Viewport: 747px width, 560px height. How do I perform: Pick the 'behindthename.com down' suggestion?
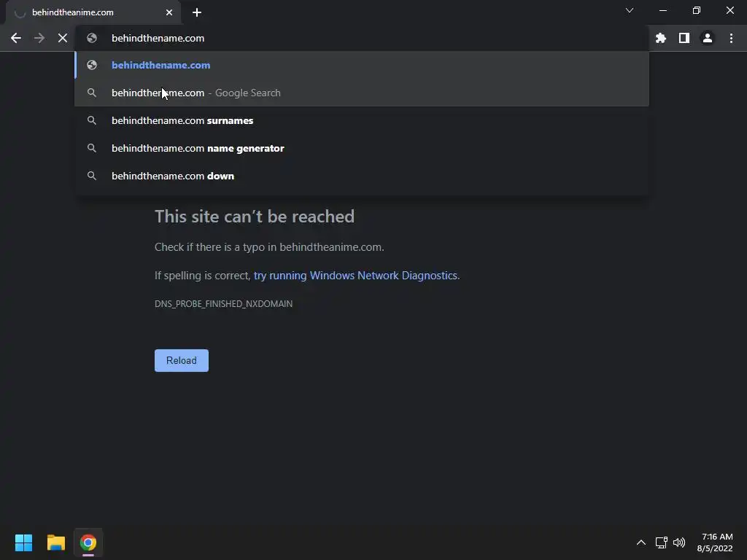(x=362, y=176)
